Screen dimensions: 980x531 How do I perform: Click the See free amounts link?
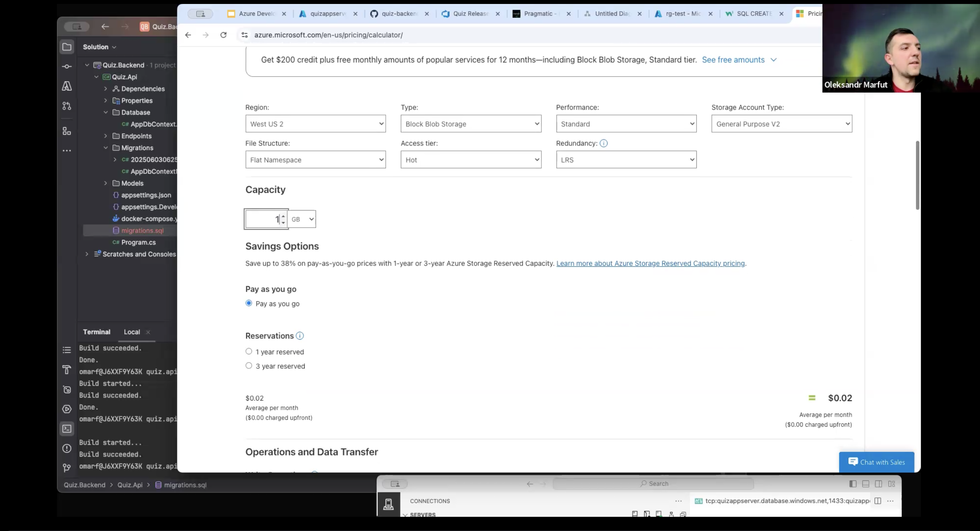point(739,60)
